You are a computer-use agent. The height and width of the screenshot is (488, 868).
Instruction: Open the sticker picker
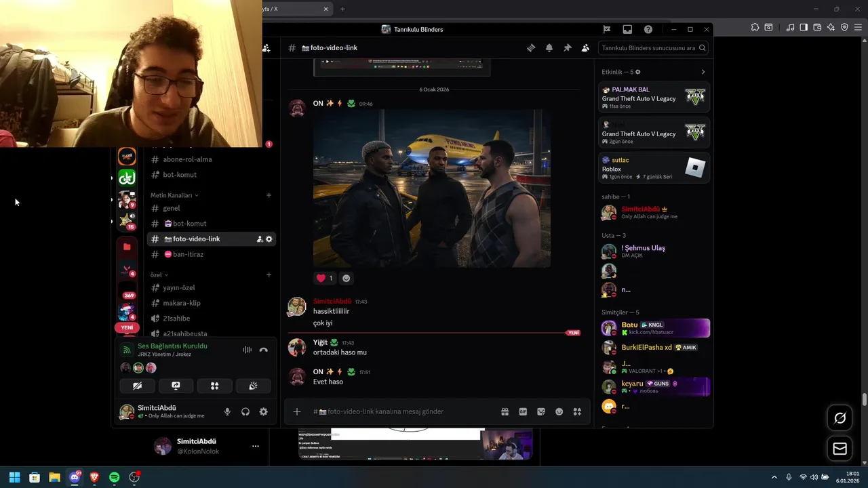541,411
